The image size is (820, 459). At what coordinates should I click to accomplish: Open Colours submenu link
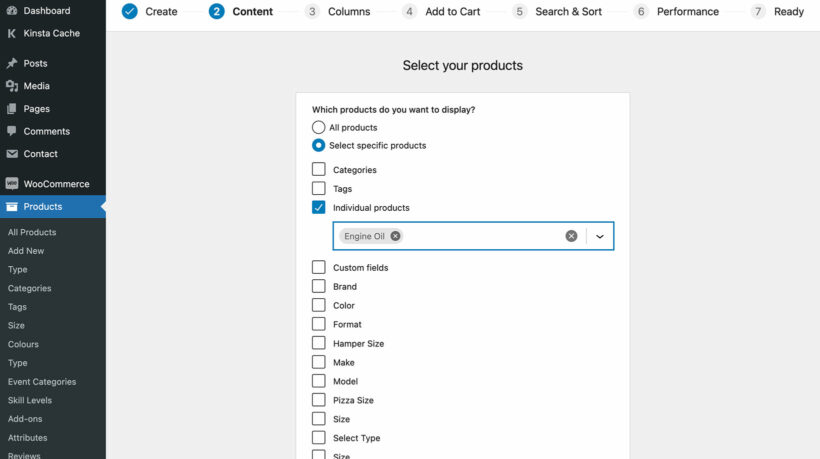(23, 344)
